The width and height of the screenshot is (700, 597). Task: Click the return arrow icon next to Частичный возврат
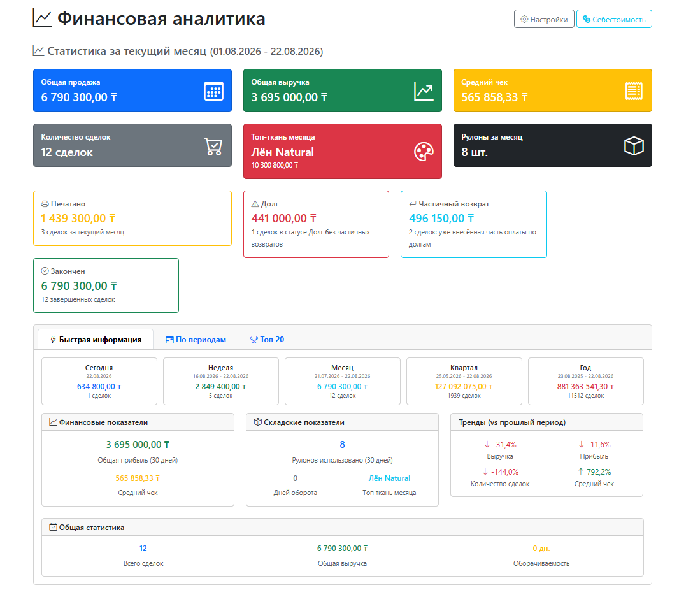pos(413,204)
